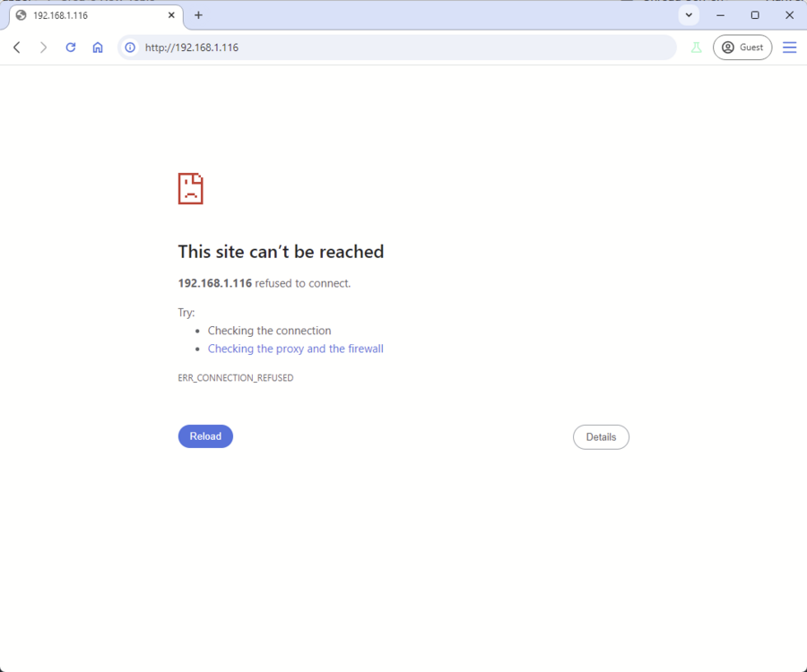Click the sad page error icon

(191, 189)
